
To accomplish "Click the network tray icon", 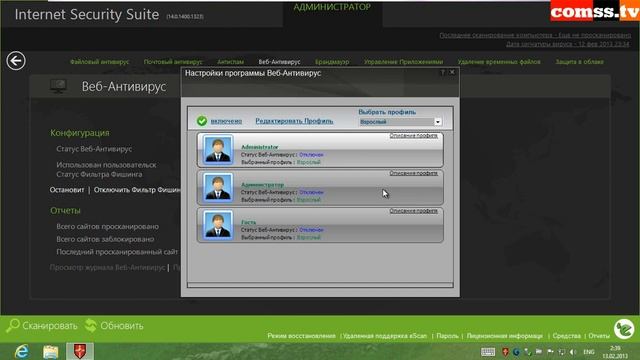I will 562,352.
